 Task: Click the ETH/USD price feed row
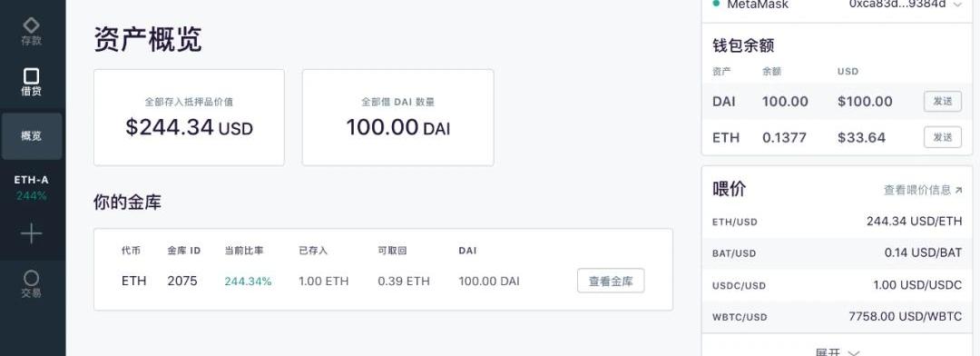click(837, 222)
